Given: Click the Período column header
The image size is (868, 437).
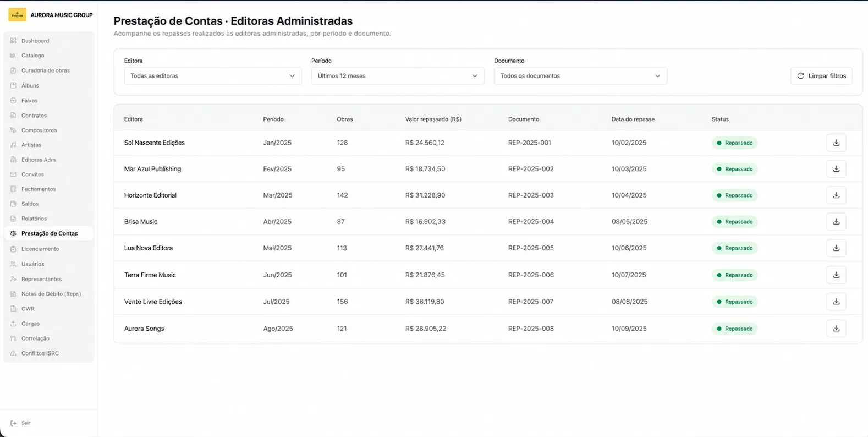Looking at the screenshot, I should click(273, 119).
